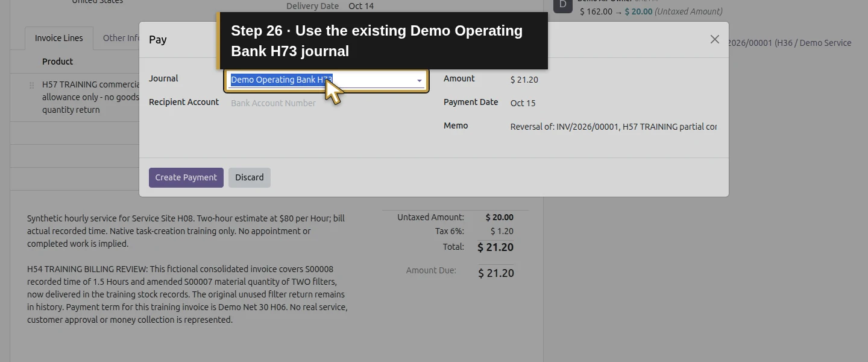
Task: Click the Delivery Date label
Action: click(312, 6)
